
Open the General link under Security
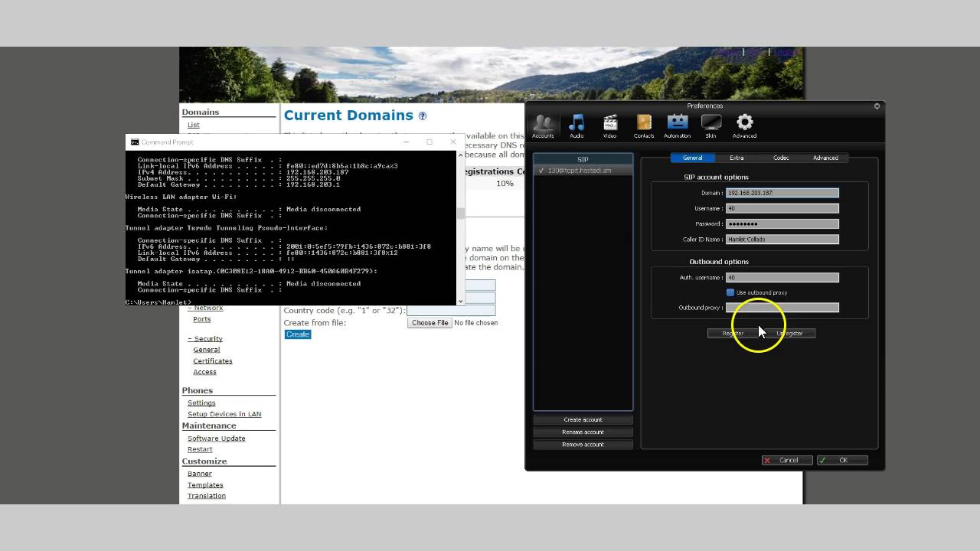(x=207, y=350)
